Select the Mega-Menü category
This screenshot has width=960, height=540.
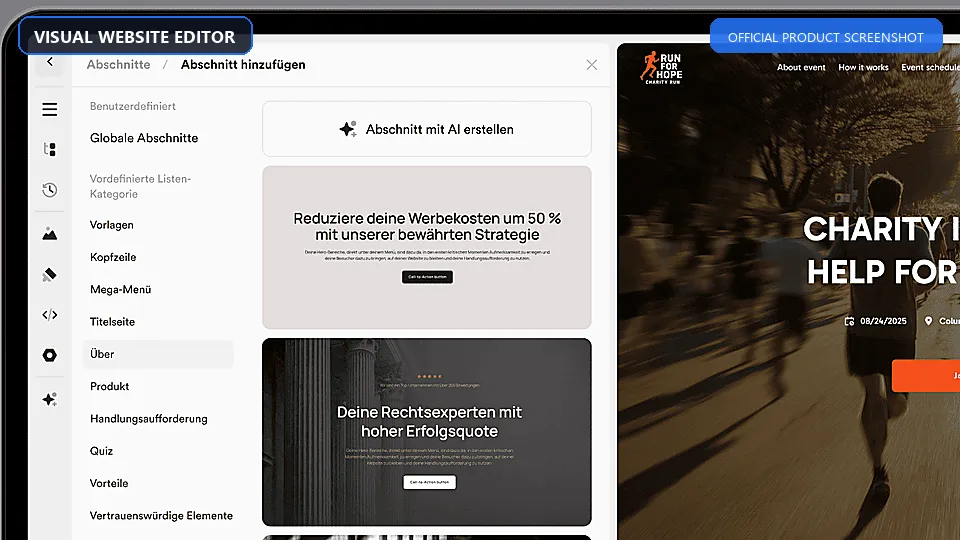[x=120, y=290]
